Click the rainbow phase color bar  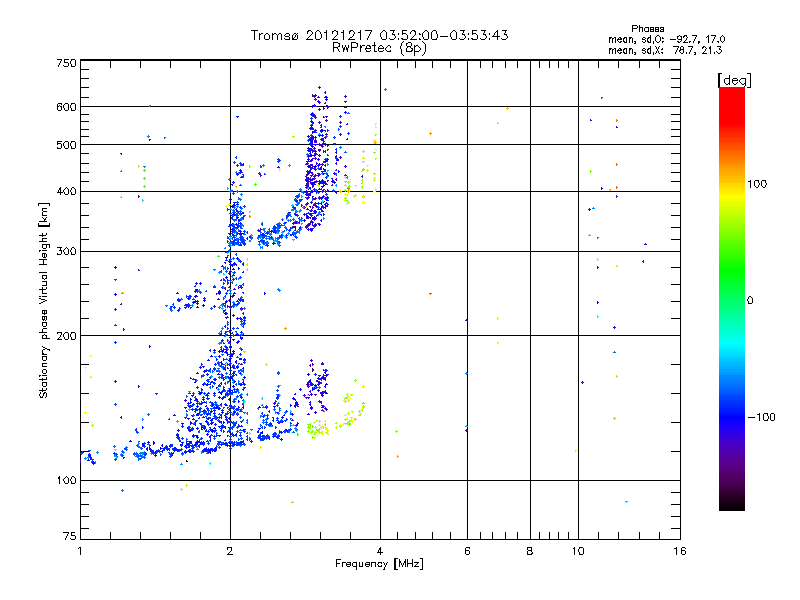point(732,298)
